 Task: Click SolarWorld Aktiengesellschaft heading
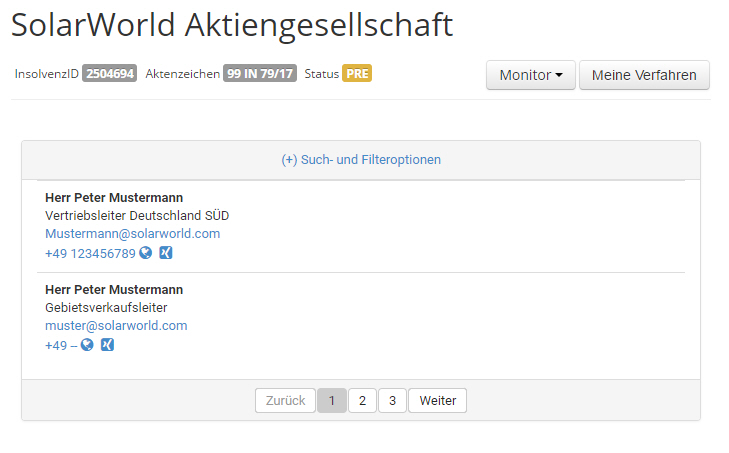(232, 25)
